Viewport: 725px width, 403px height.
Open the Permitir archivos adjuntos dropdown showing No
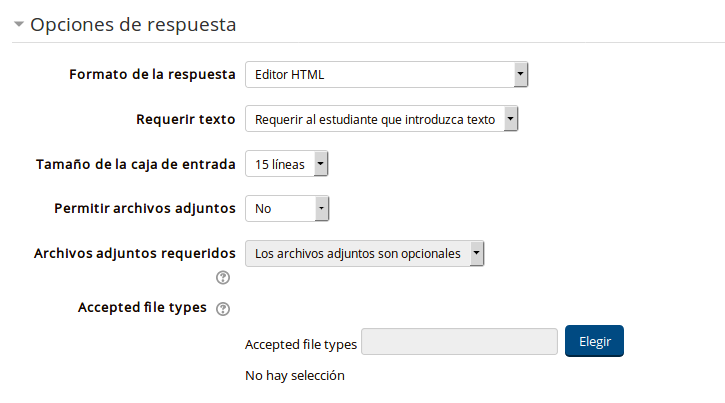[287, 208]
